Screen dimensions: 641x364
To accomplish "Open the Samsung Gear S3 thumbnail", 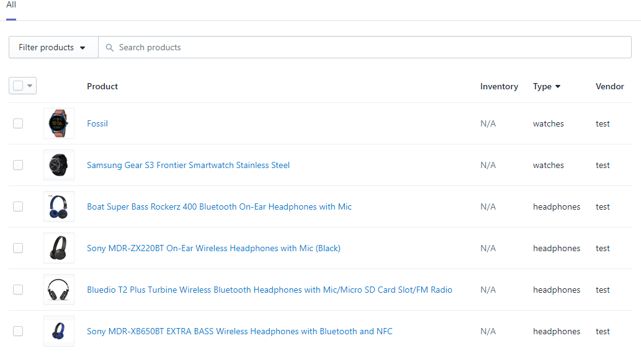I will point(59,165).
